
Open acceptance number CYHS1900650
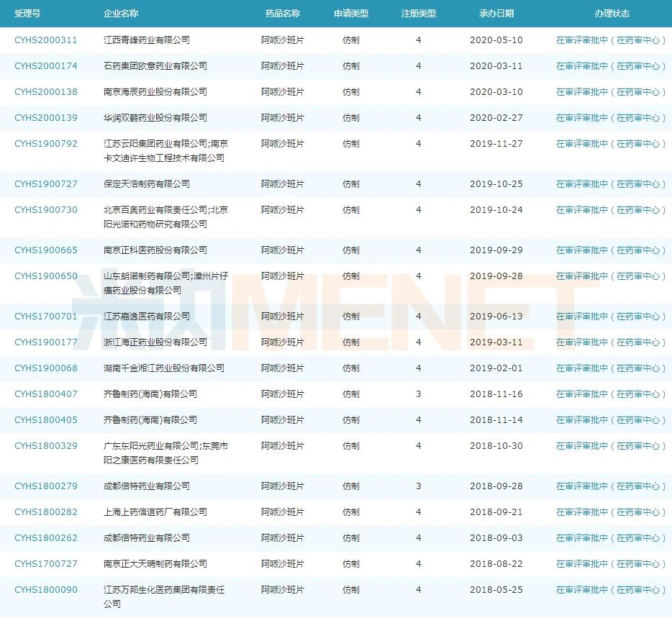pyautogui.click(x=46, y=276)
